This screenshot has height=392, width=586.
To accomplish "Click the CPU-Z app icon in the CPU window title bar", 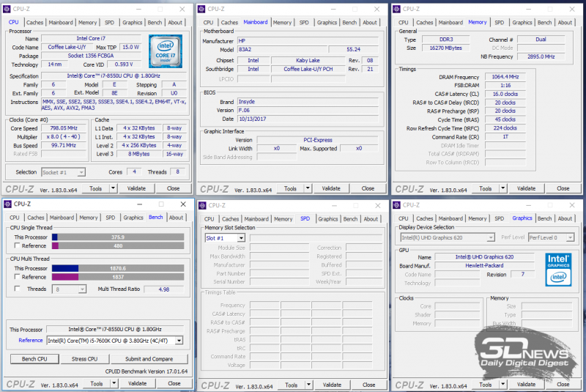I will pyautogui.click(x=7, y=9).
